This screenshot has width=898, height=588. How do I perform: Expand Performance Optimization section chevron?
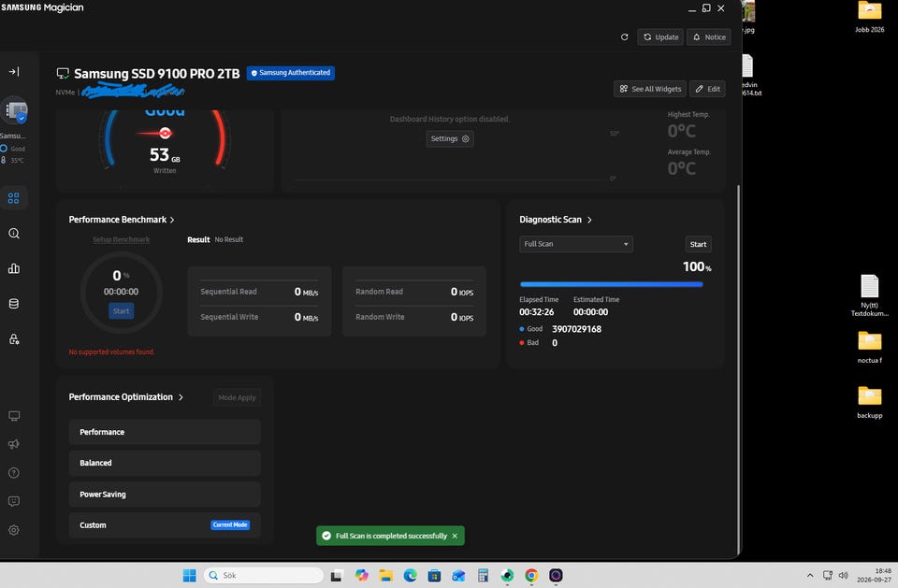181,397
